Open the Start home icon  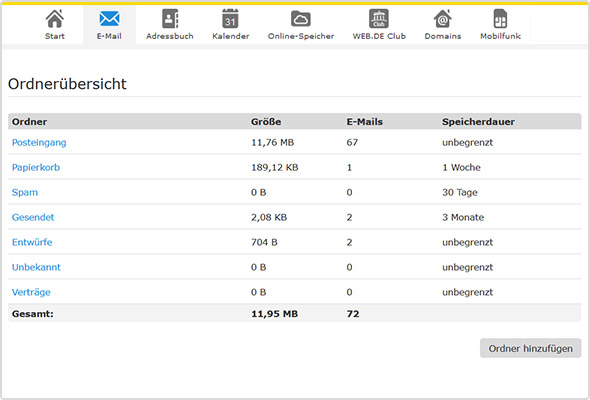[x=55, y=19]
